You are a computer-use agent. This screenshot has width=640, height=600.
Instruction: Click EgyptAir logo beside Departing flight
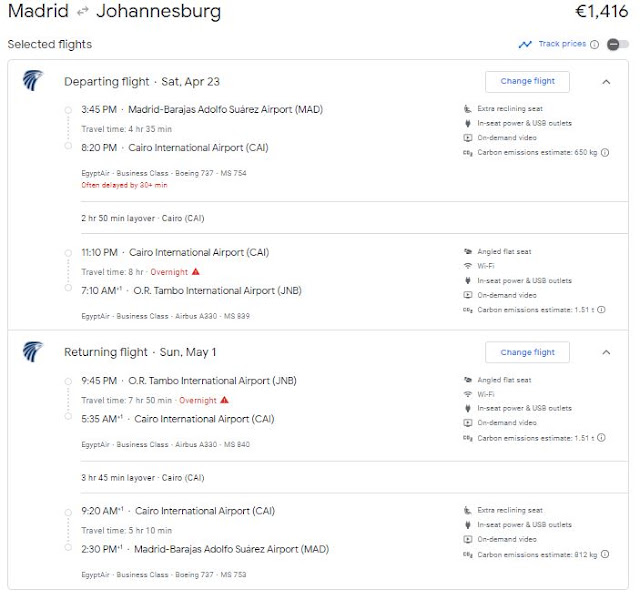coord(33,80)
